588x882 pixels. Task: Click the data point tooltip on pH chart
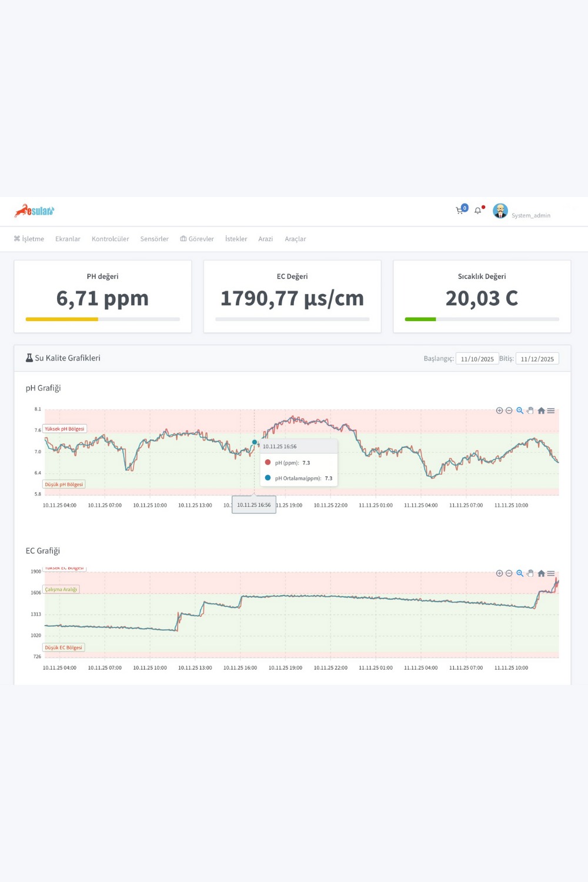tap(298, 463)
